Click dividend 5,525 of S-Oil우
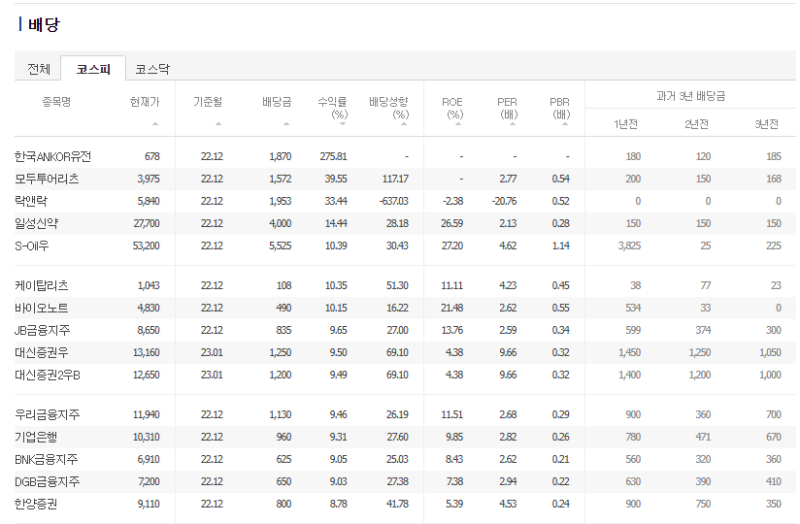This screenshot has width=800, height=524. 280,246
